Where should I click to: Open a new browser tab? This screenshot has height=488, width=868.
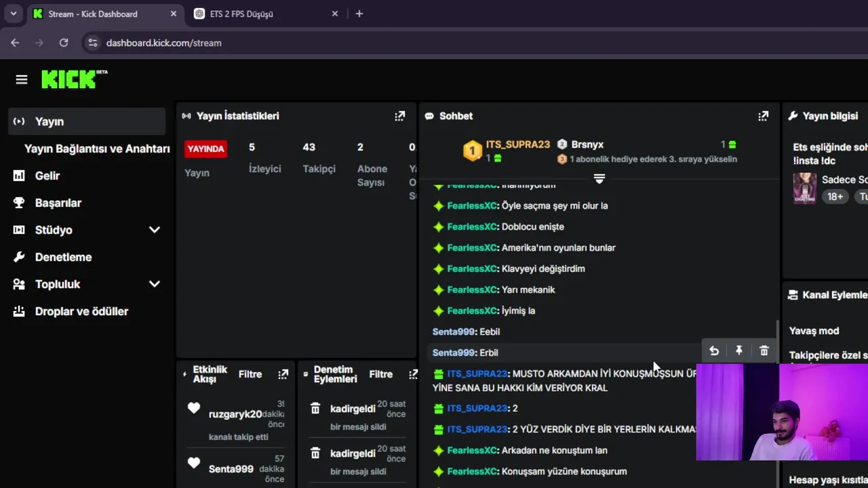359,14
